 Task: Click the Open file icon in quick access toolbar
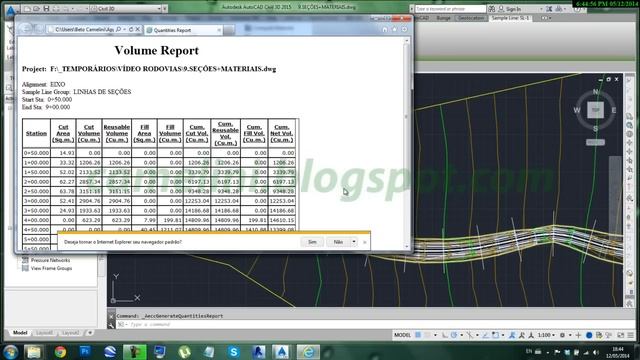click(36, 8)
